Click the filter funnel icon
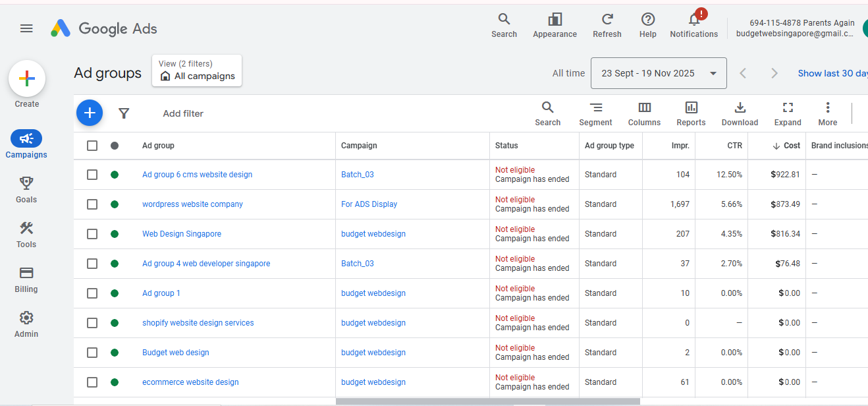The height and width of the screenshot is (406, 868). pyautogui.click(x=124, y=113)
